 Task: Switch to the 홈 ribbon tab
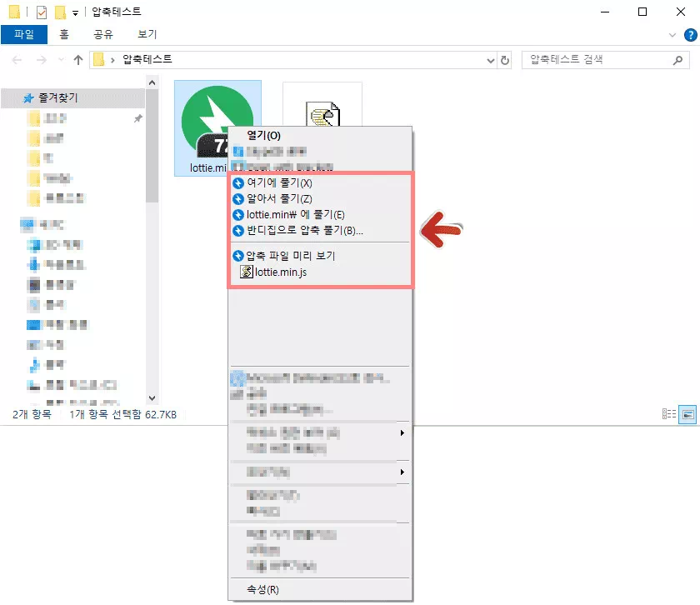tap(64, 34)
